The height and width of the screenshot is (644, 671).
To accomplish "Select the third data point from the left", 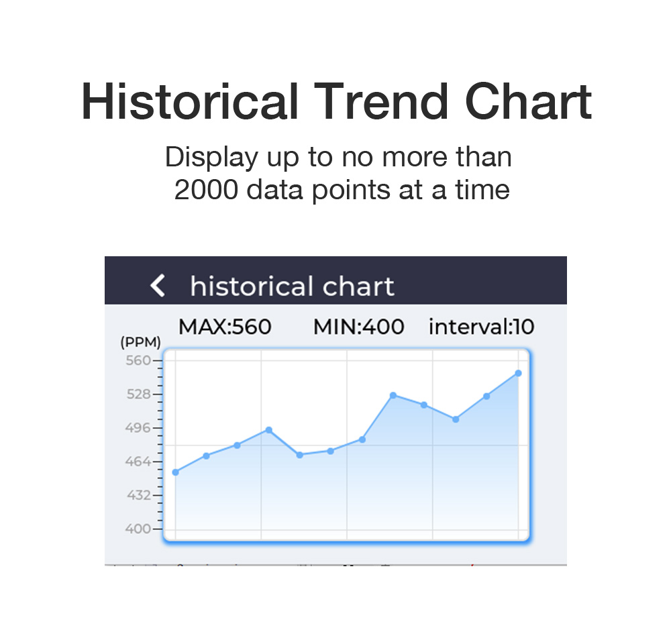I will (237, 445).
